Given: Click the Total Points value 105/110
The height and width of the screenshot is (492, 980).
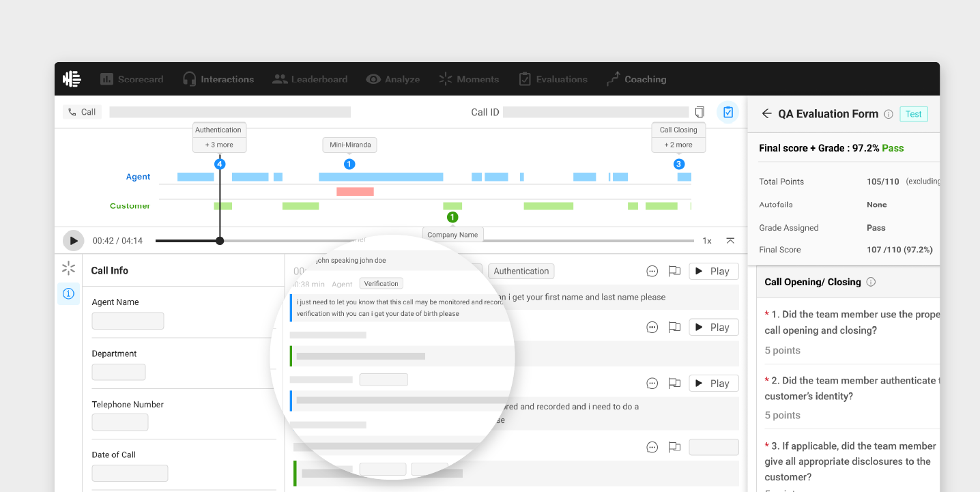Looking at the screenshot, I should (x=883, y=182).
